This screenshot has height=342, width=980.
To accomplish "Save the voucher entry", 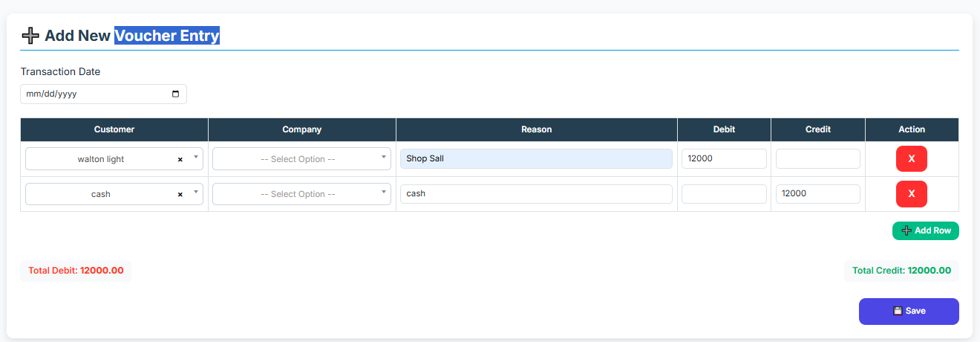I will (908, 312).
